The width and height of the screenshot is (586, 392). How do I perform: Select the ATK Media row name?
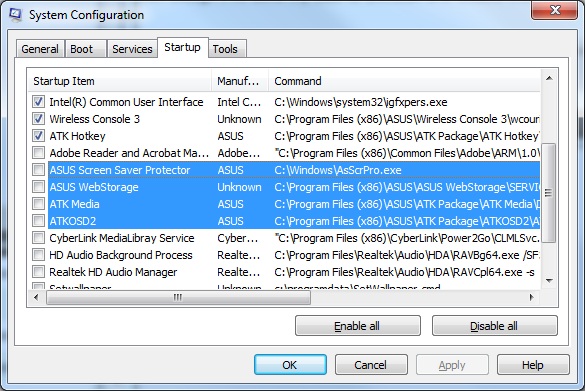[x=74, y=204]
